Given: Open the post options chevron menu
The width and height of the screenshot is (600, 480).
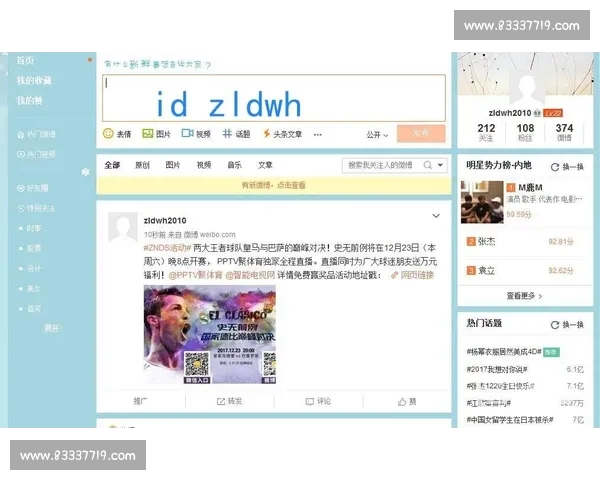Looking at the screenshot, I should click(436, 216).
